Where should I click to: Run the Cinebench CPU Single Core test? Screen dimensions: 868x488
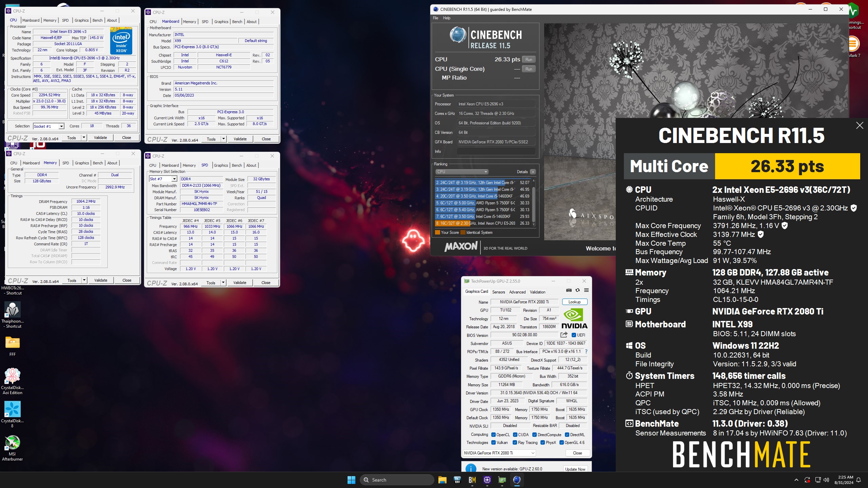pyautogui.click(x=529, y=69)
